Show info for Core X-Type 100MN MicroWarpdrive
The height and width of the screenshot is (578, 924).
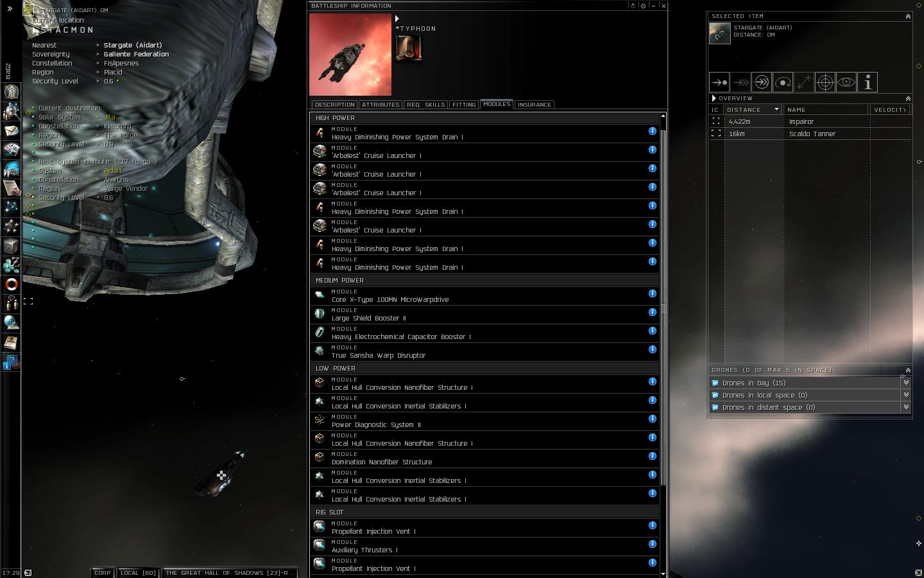[x=652, y=293]
